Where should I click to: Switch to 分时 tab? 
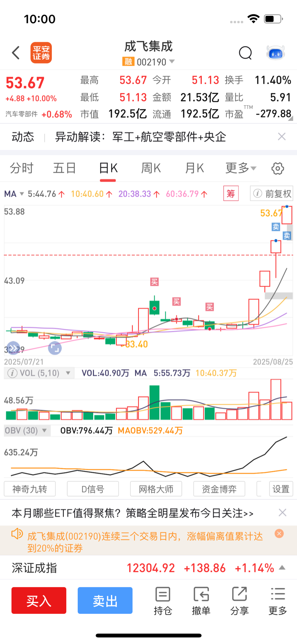pos(22,168)
